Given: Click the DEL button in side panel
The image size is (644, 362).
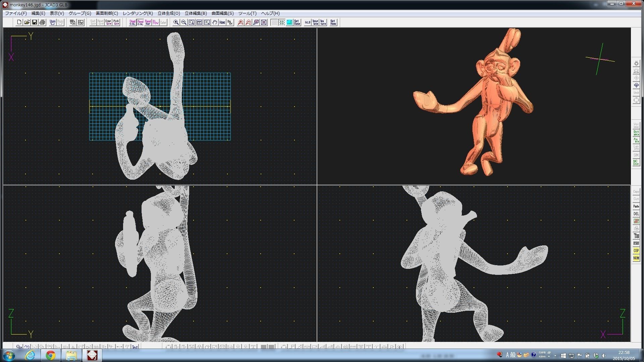Looking at the screenshot, I should coord(636,214).
